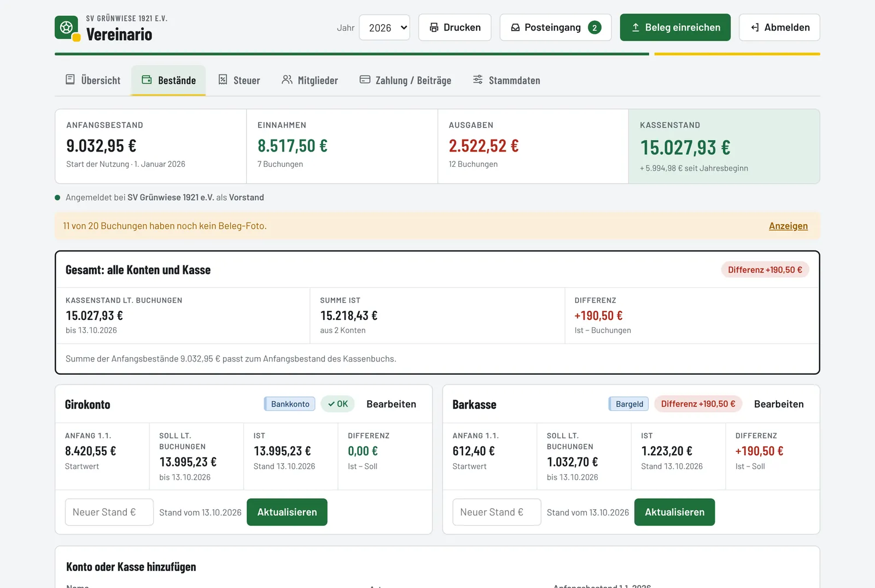875x588 pixels.
Task: Focus the Girokonto Neuer Stand input
Action: (109, 512)
